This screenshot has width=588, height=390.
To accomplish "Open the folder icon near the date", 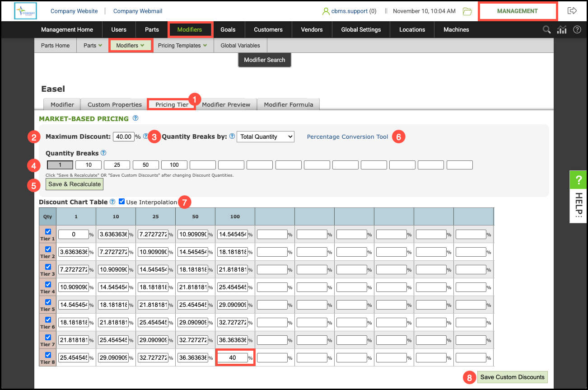I will pos(467,11).
